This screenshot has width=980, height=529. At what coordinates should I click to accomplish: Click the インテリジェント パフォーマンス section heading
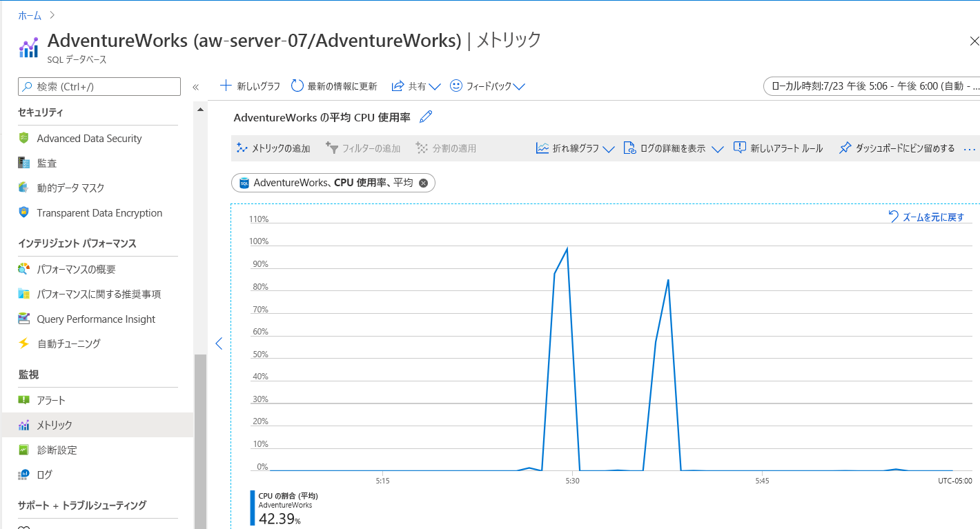click(77, 243)
